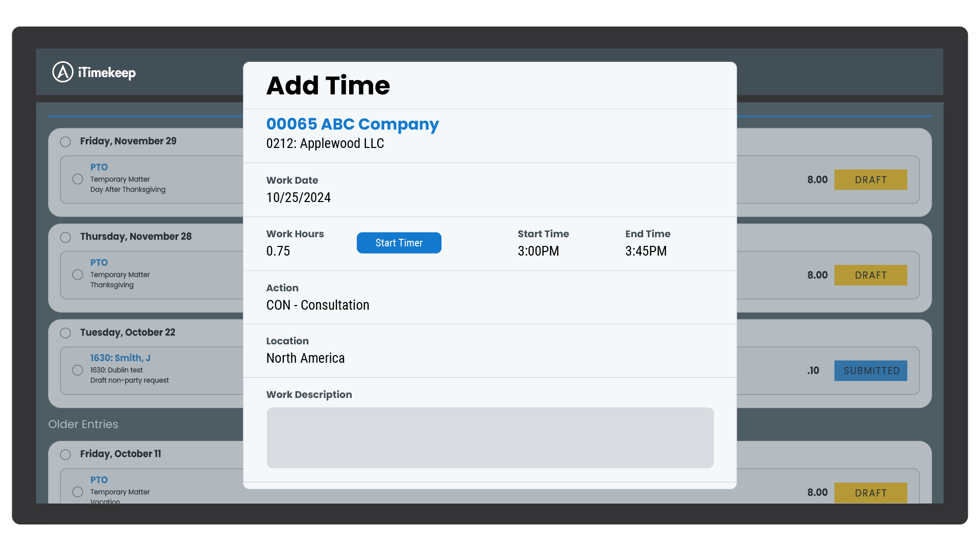Click the SUBMITTED badge for the Dublin test entry
The image size is (980, 551).
[870, 370]
